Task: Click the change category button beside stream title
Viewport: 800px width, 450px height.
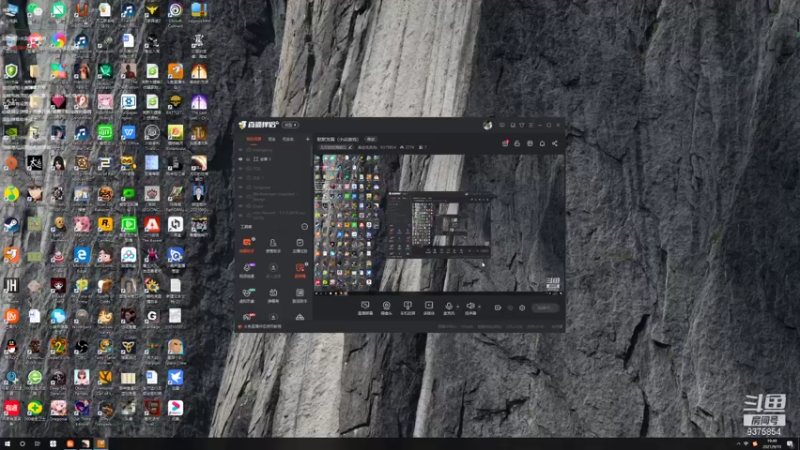Action: click(371, 139)
